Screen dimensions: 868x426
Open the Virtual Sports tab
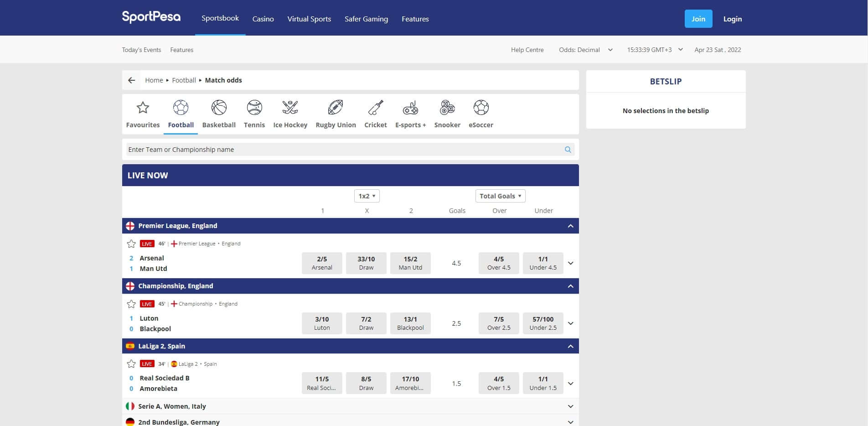309,19
